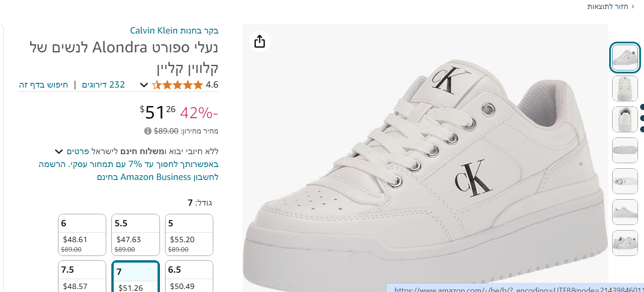
Task: Click the list price info icon
Action: (x=147, y=131)
